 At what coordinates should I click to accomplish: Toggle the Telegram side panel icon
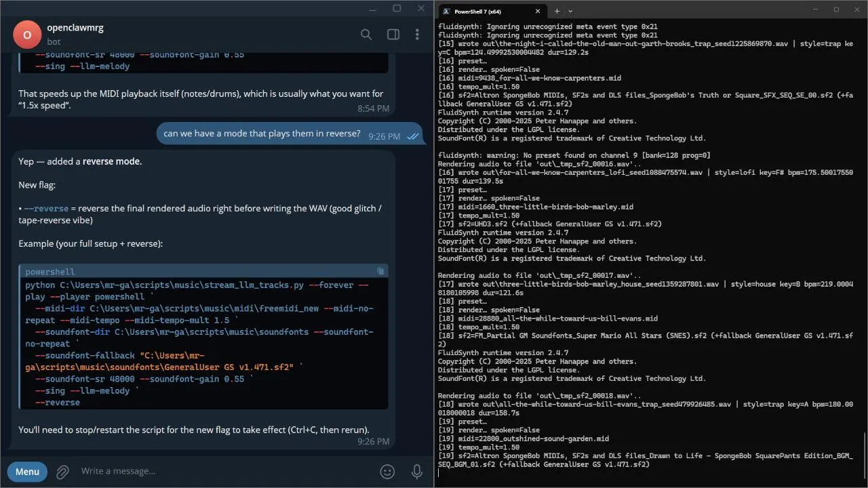[x=393, y=35]
